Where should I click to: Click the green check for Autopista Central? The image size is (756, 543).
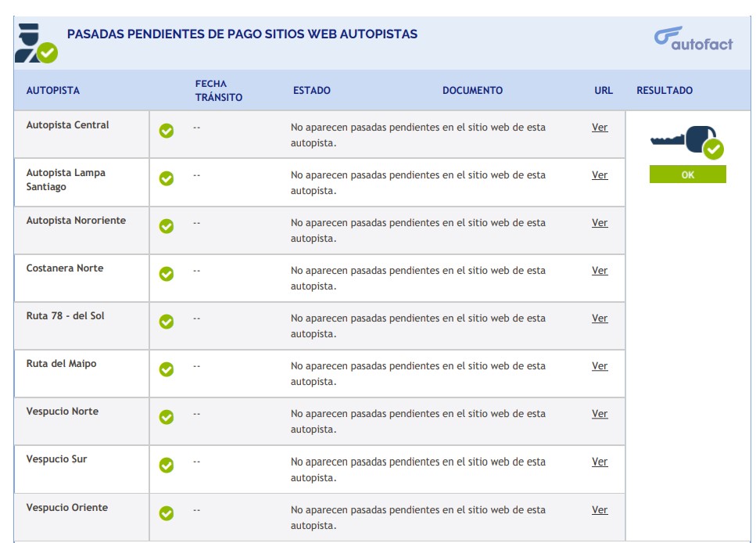167,131
